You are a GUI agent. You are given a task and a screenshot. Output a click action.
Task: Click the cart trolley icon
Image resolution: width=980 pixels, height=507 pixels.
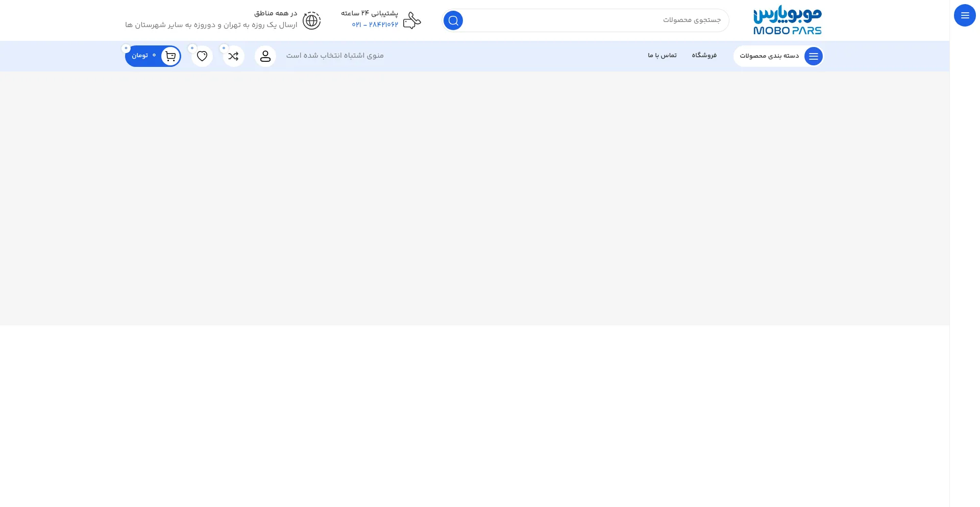[x=171, y=56]
